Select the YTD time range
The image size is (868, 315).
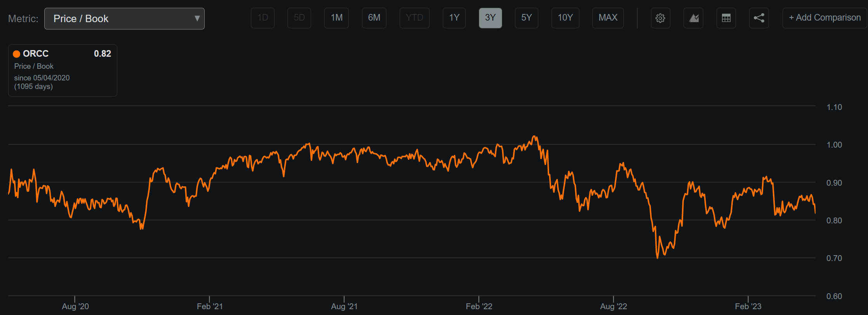point(414,18)
